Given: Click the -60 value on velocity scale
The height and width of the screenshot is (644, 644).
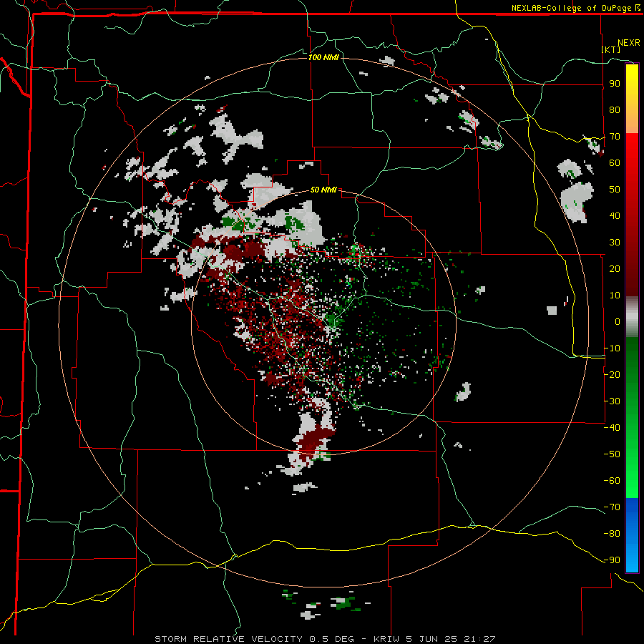Looking at the screenshot, I should point(612,481).
